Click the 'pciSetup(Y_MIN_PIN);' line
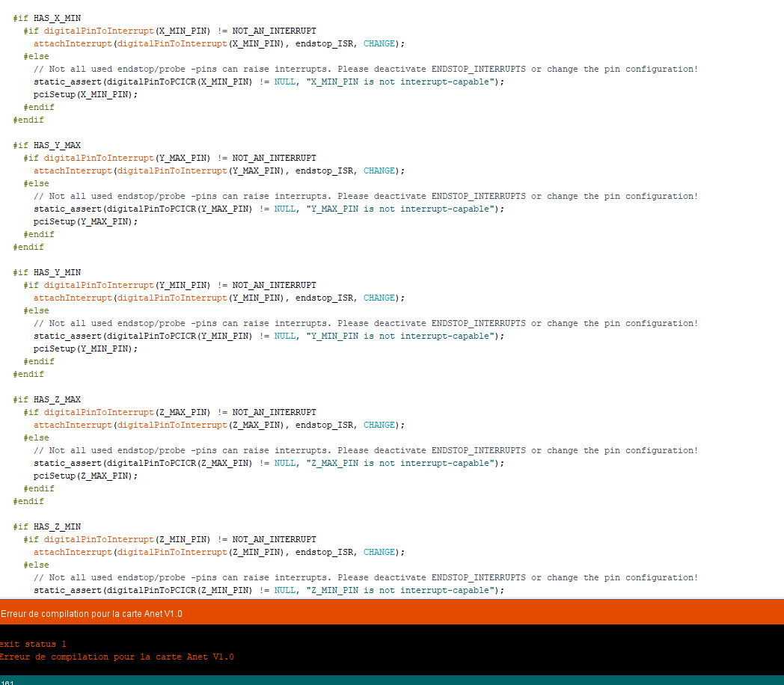Screen dimensions: 784x685 [85, 348]
